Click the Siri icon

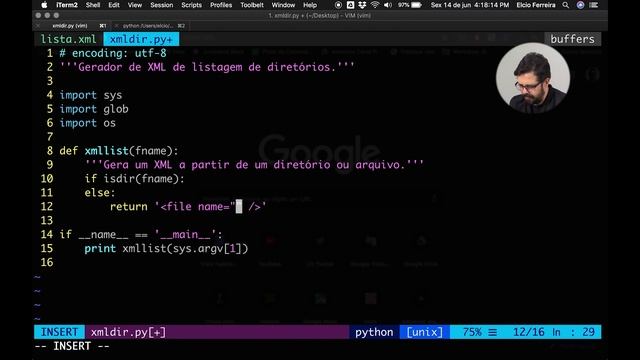(x=580, y=5)
